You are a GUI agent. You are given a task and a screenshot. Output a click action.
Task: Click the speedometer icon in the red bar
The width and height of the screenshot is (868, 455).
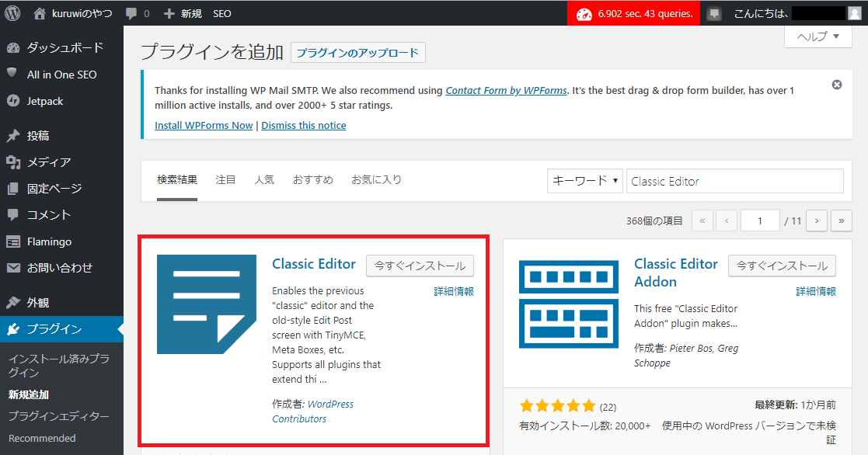click(x=584, y=14)
